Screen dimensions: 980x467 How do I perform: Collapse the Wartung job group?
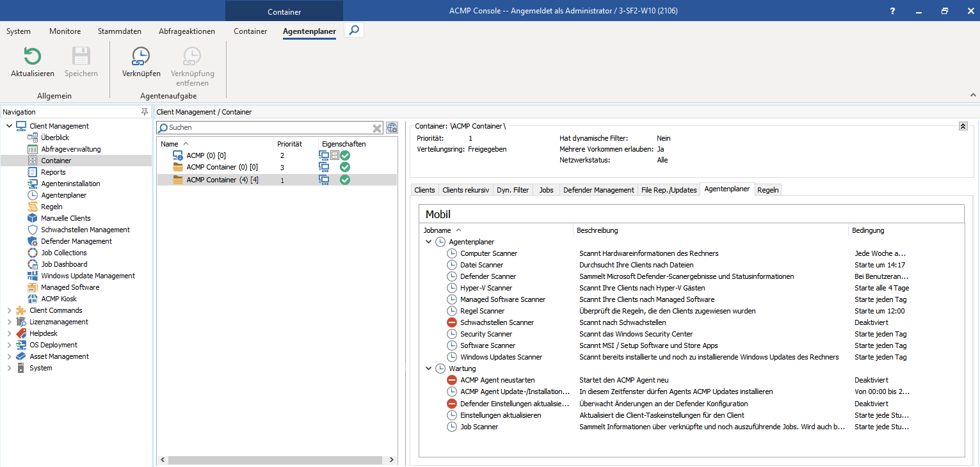point(428,368)
